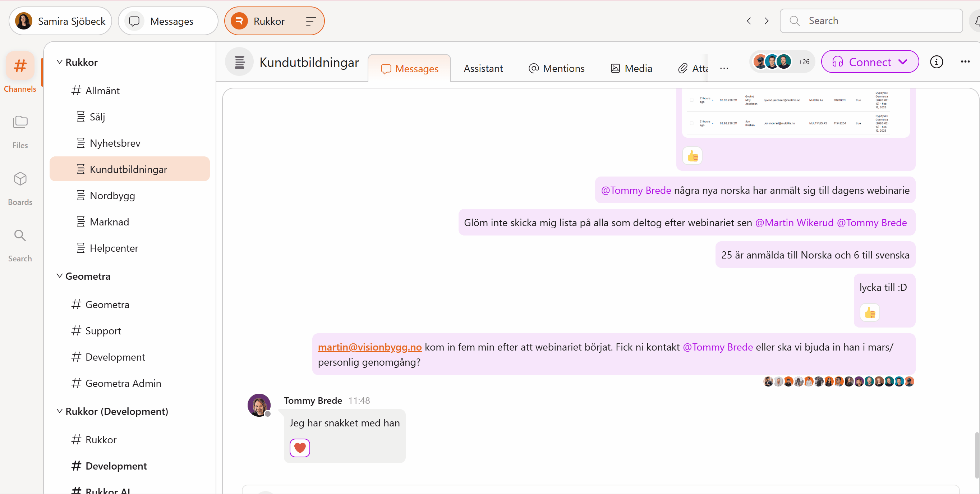Open the Nordbygg channel
The image size is (980, 494).
tap(112, 196)
